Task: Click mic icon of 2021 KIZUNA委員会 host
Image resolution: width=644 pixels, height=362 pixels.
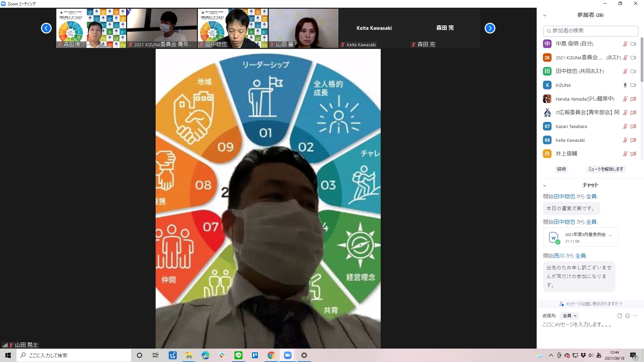Action: coord(625,58)
